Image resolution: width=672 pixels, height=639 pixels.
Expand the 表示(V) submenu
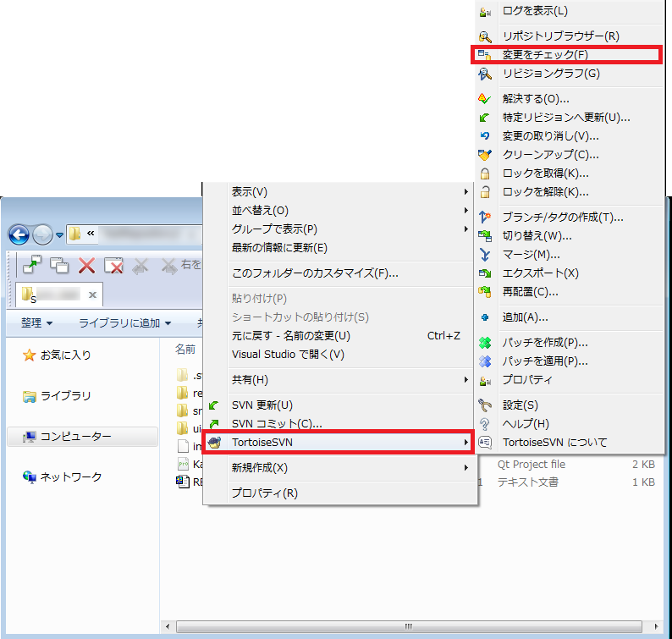(465, 192)
